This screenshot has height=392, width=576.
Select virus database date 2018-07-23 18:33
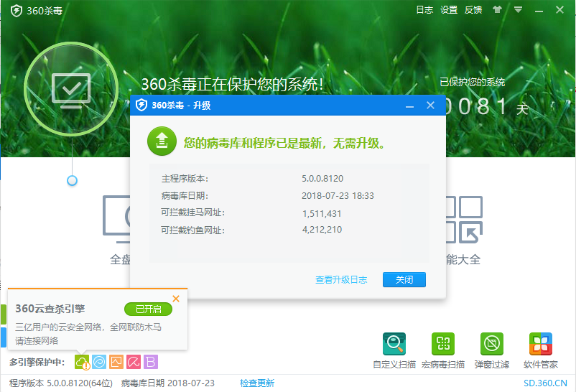[x=338, y=196]
